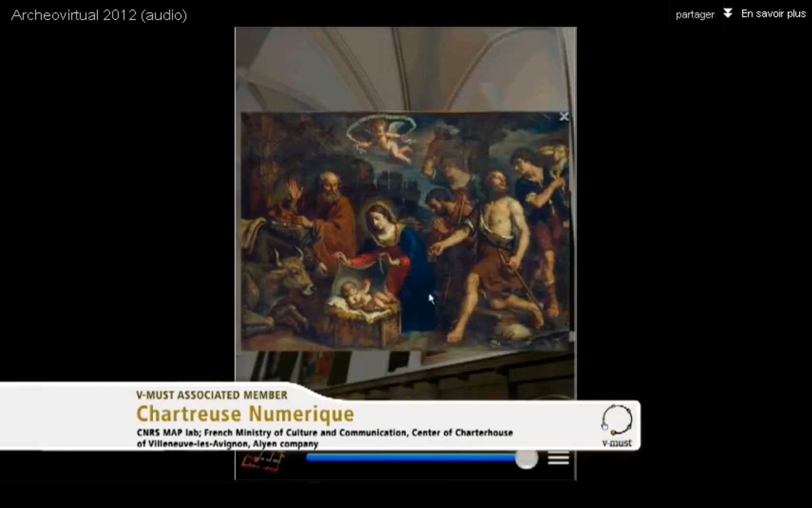Viewport: 812px width, 508px height.
Task: Expand the double-chevron dropdown arrow
Action: (727, 13)
